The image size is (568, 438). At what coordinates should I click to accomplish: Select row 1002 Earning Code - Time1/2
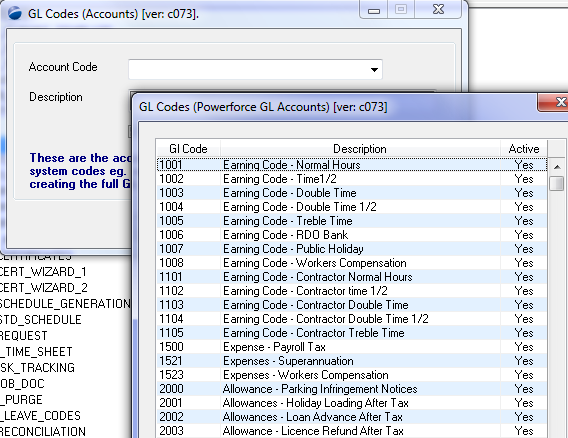tap(352, 179)
